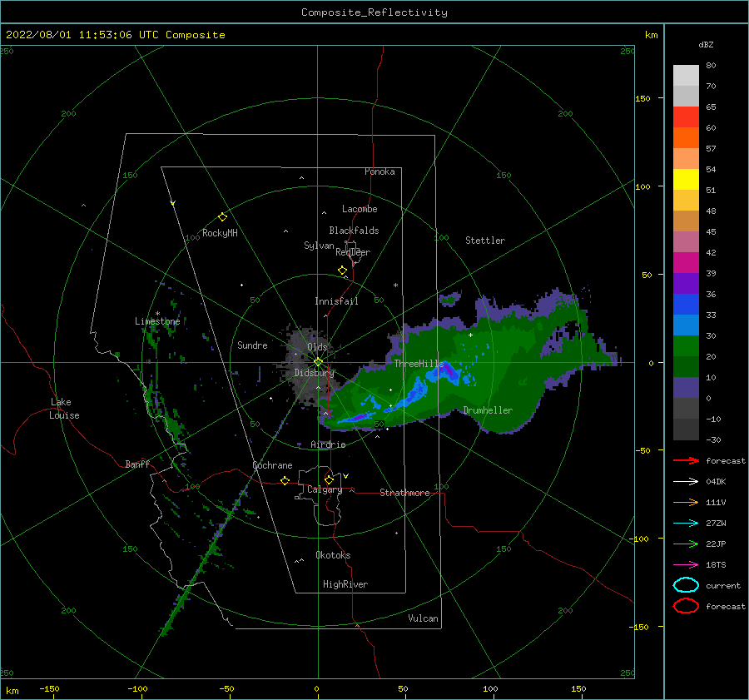Click the ThreeHills label in the storm
This screenshot has height=700, width=749.
point(419,364)
